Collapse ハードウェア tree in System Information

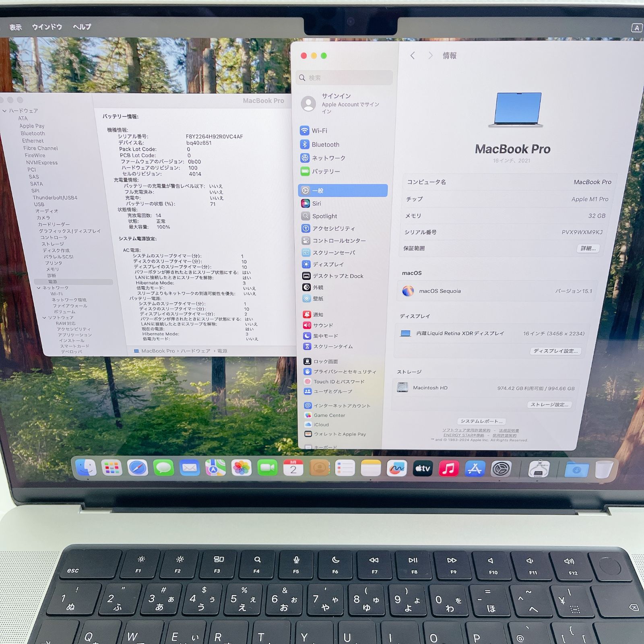coord(4,111)
